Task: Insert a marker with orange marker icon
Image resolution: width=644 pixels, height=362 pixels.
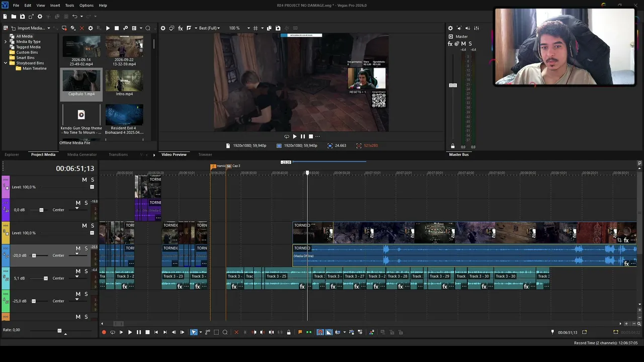Action: click(x=300, y=332)
